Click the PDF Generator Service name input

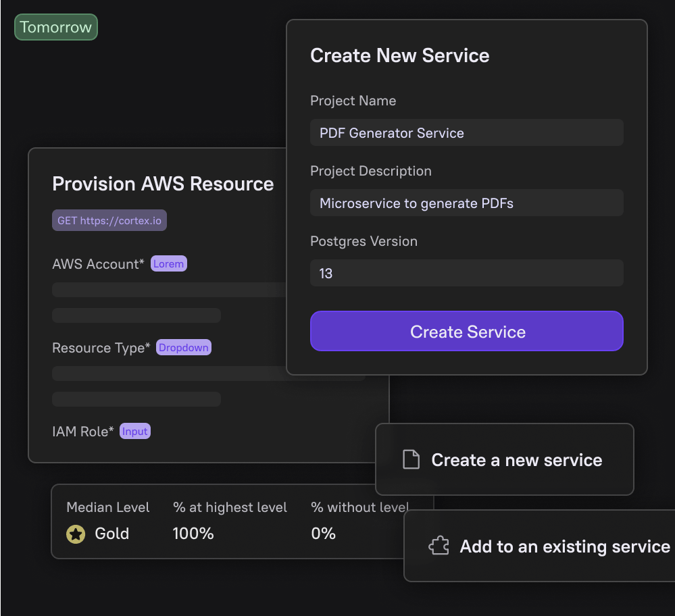[x=466, y=132]
